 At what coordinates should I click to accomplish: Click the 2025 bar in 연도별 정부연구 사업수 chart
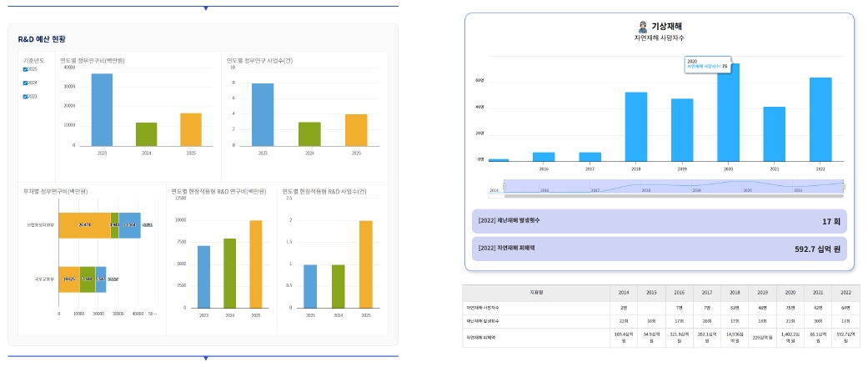[356, 130]
